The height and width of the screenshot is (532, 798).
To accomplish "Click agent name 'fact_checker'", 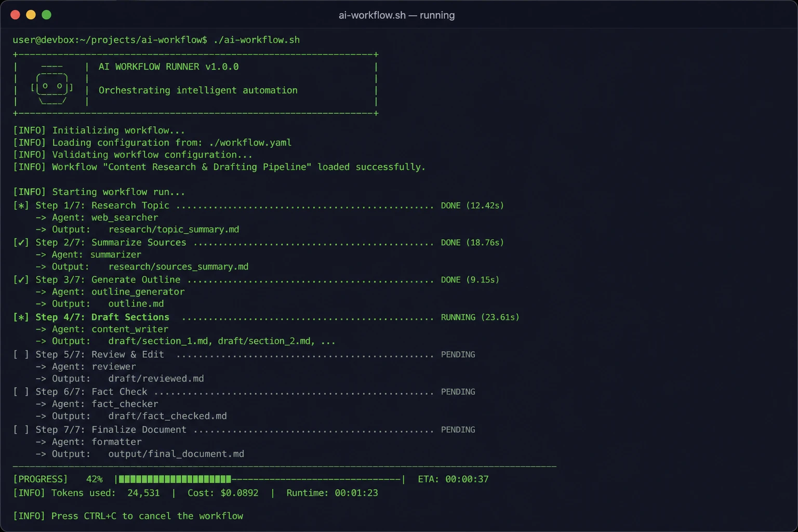I will tap(125, 404).
